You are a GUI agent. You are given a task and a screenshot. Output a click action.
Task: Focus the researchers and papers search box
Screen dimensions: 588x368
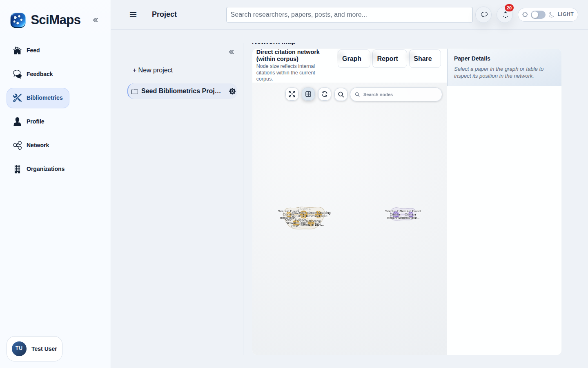coord(350,15)
